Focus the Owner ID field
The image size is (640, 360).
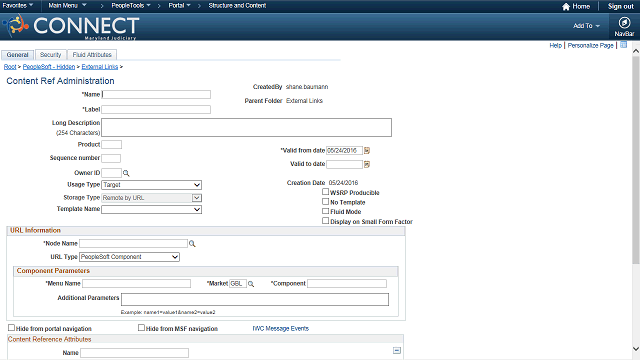tap(111, 173)
